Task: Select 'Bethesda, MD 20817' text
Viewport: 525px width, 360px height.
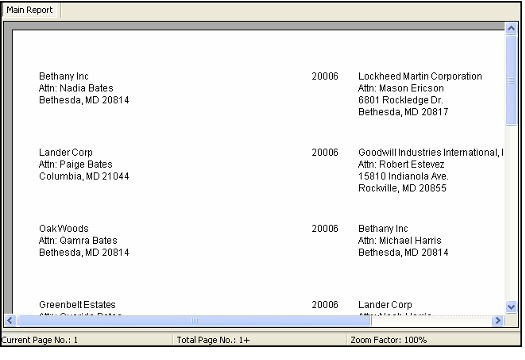Action: 403,112
